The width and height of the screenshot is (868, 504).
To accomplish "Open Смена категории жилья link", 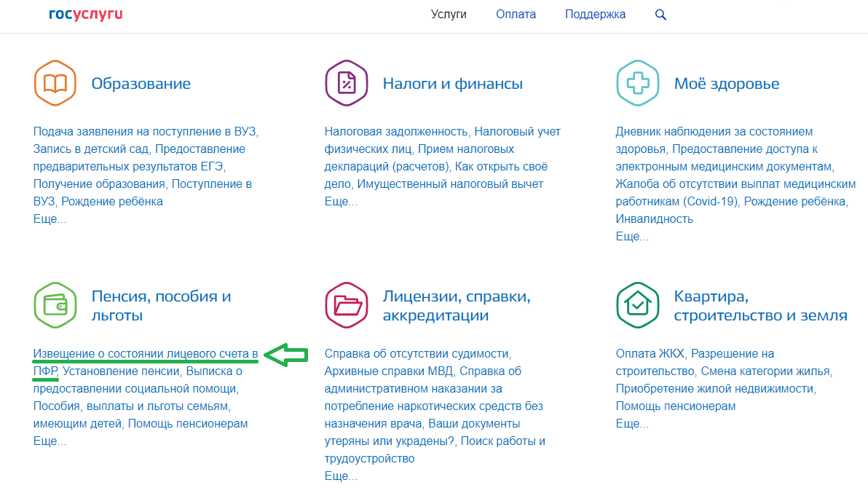I will [x=765, y=371].
